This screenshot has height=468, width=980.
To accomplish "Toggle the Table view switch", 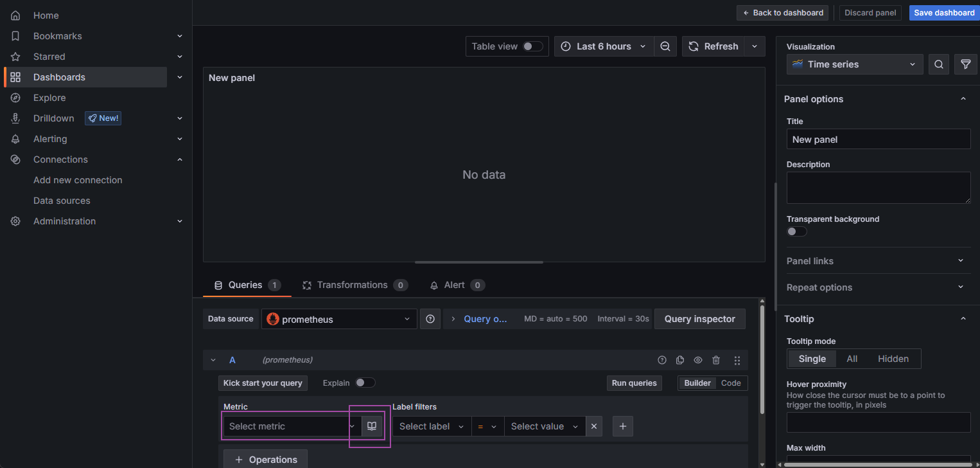I will (x=532, y=46).
